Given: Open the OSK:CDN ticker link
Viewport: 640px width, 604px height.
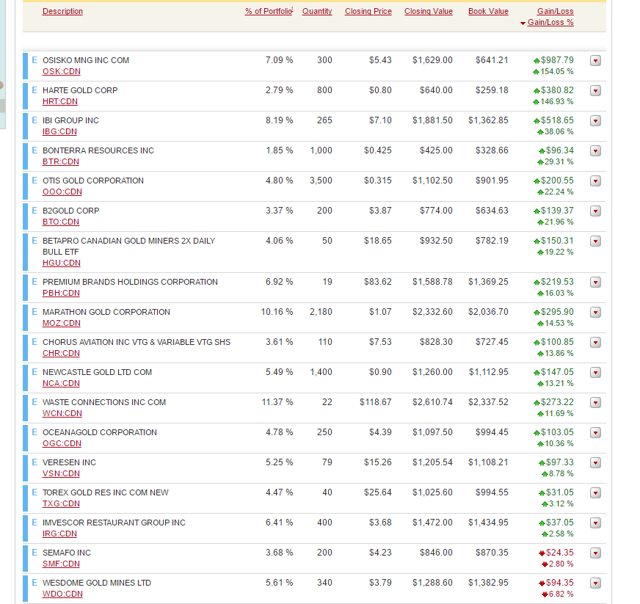Looking at the screenshot, I should 60,72.
